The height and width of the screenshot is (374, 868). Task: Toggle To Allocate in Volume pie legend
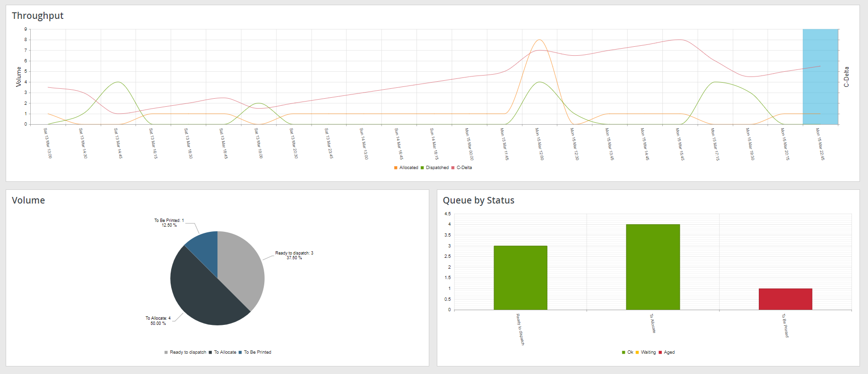coord(222,352)
